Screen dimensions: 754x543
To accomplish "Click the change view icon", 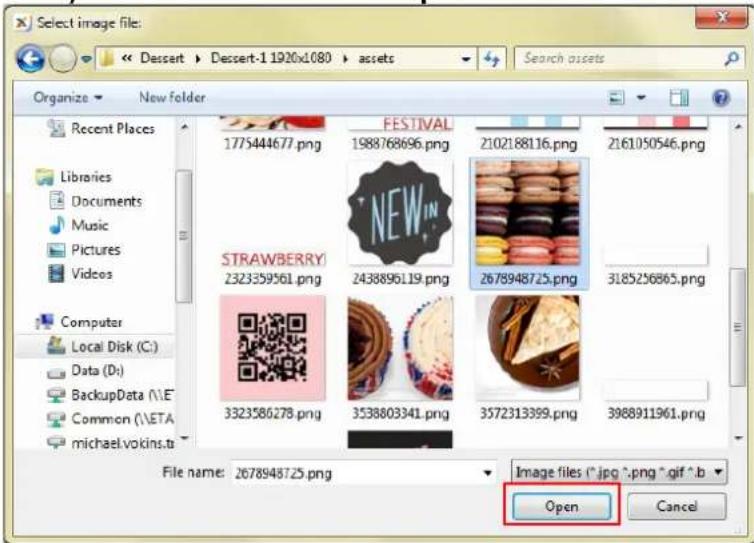I will coord(617,98).
